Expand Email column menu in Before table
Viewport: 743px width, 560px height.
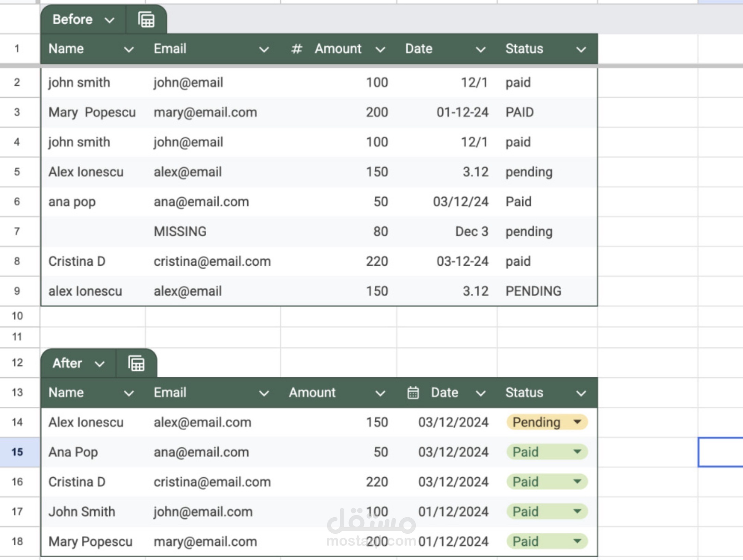[264, 50]
